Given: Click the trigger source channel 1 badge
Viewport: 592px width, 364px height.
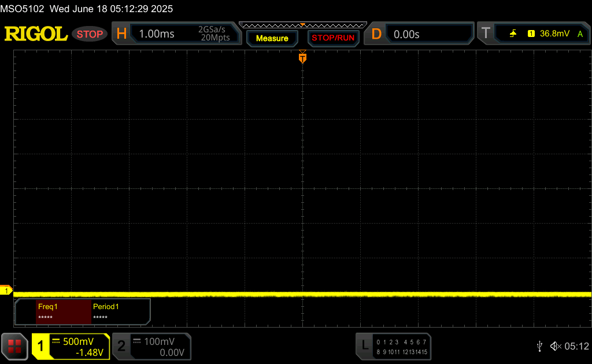Looking at the screenshot, I should tap(531, 34).
